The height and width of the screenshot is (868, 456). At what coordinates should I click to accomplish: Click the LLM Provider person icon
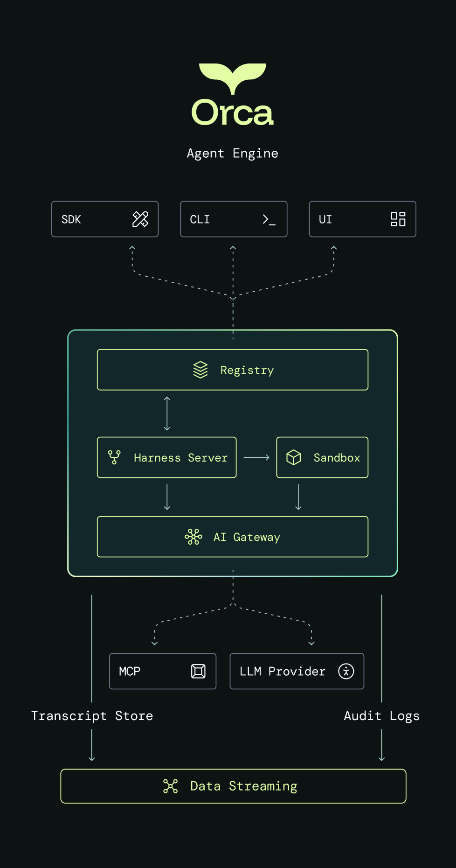tap(346, 671)
